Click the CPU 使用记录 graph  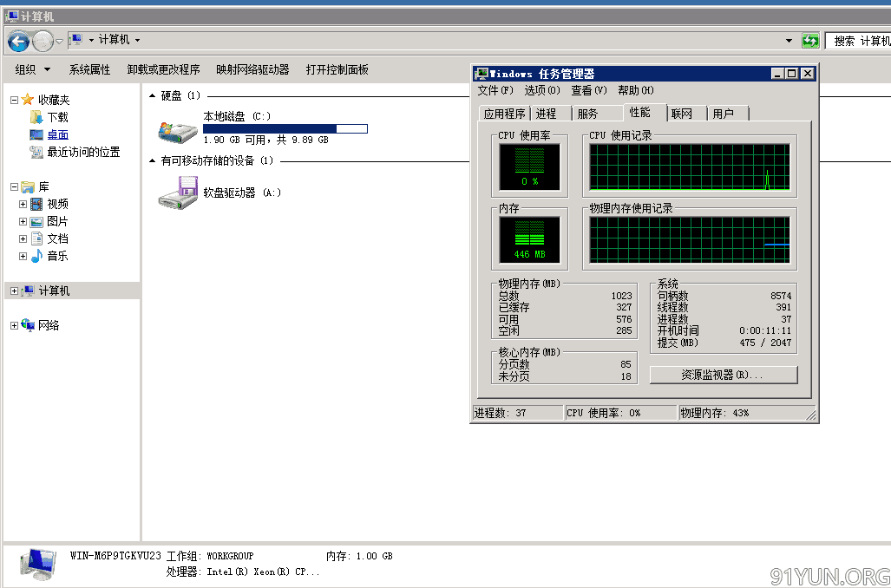pos(689,167)
